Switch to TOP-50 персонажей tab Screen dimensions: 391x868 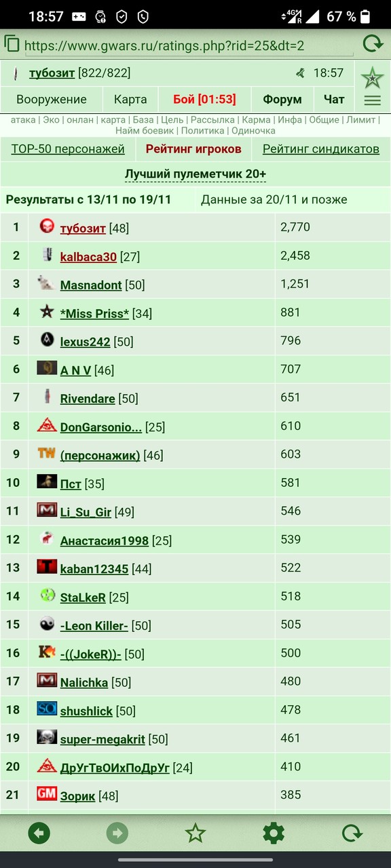pyautogui.click(x=68, y=149)
